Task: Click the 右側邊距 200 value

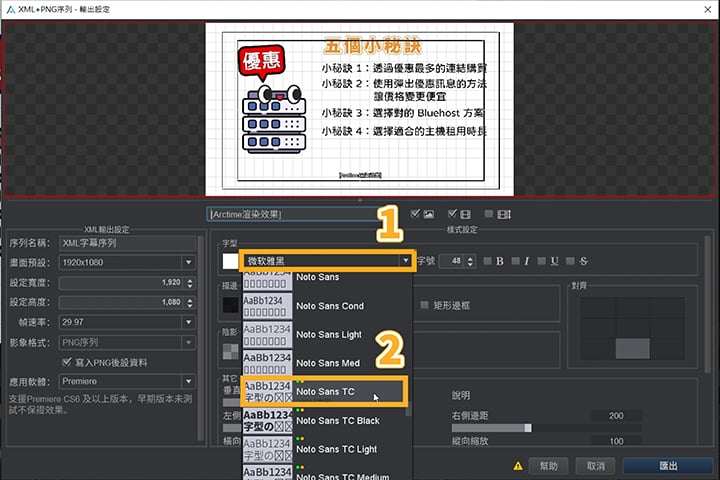Action: (616, 416)
